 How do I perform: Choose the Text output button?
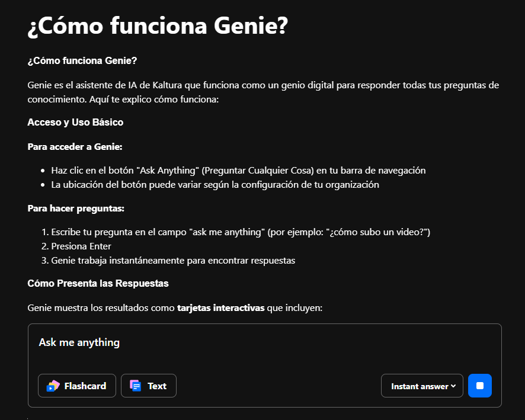pyautogui.click(x=148, y=386)
